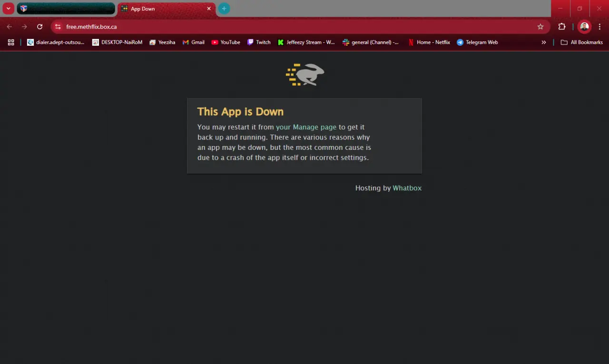Open the Telegram Web bookmark
Image resolution: width=609 pixels, height=364 pixels.
click(477, 42)
